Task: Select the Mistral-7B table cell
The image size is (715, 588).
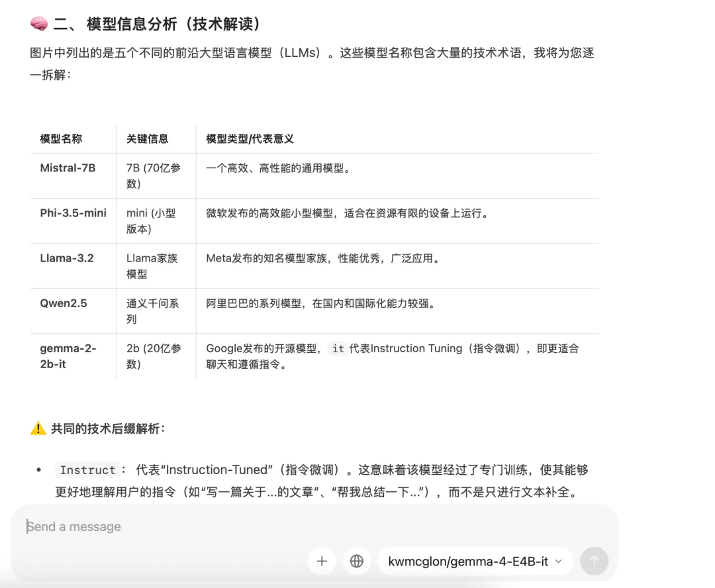Action: pos(73,175)
